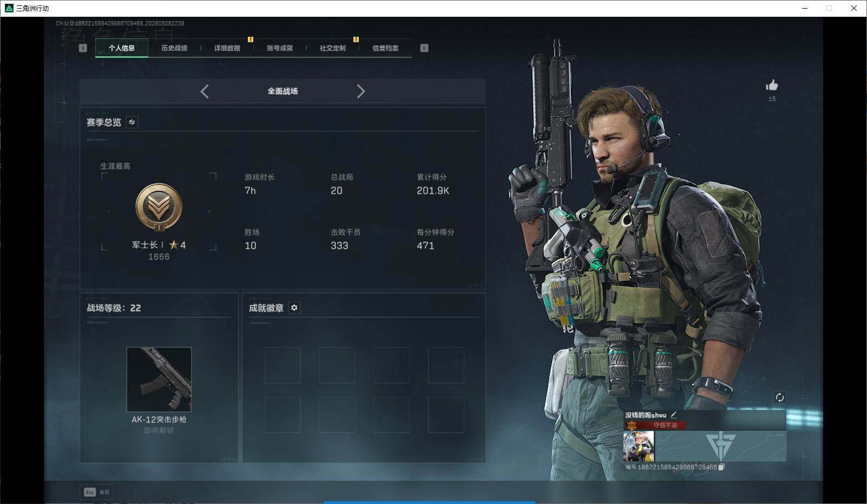Minimize the 三角洲行动 window
The width and height of the screenshot is (867, 504).
pos(805,8)
